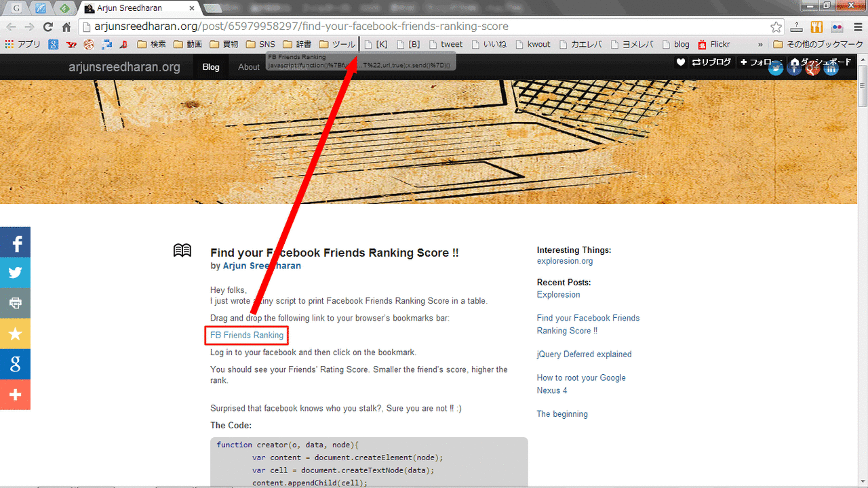Open the Google bookmark icon
Screen dimensions: 868x488
point(53,44)
